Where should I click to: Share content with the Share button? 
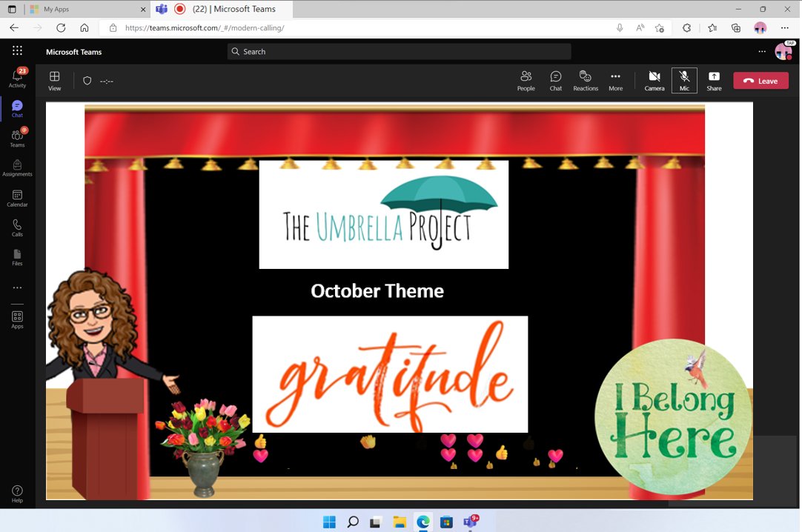(x=714, y=81)
